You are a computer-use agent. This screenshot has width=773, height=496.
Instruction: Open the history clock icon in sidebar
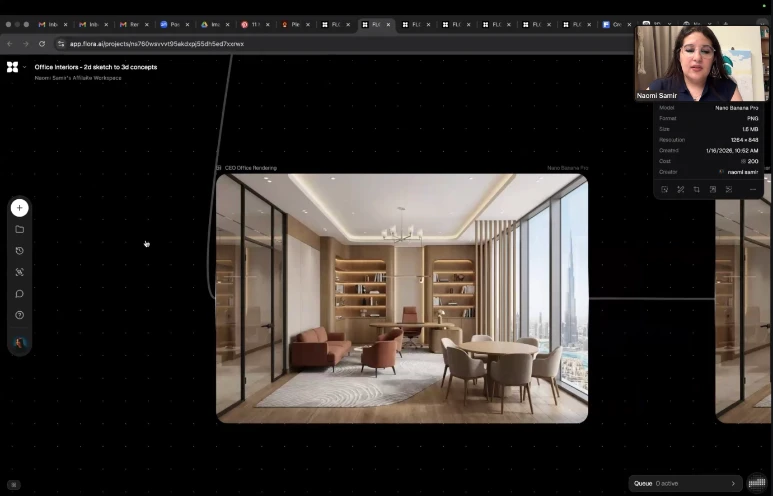[19, 251]
